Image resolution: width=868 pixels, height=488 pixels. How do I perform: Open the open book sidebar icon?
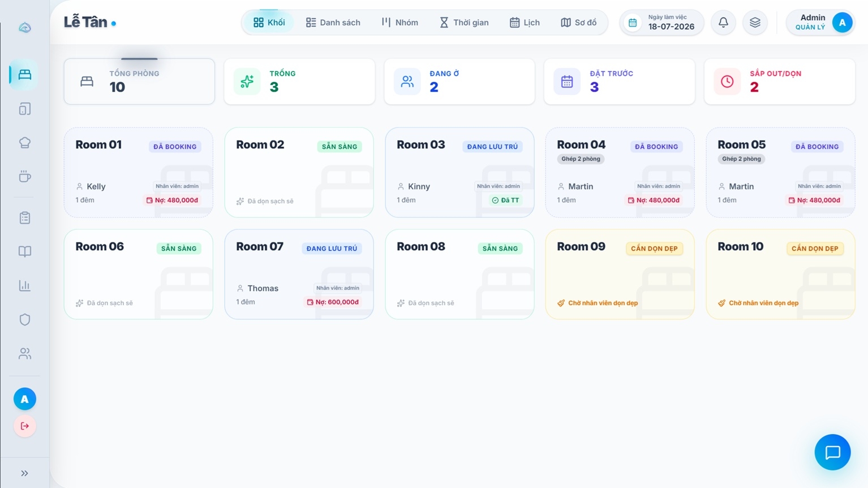pos(25,251)
